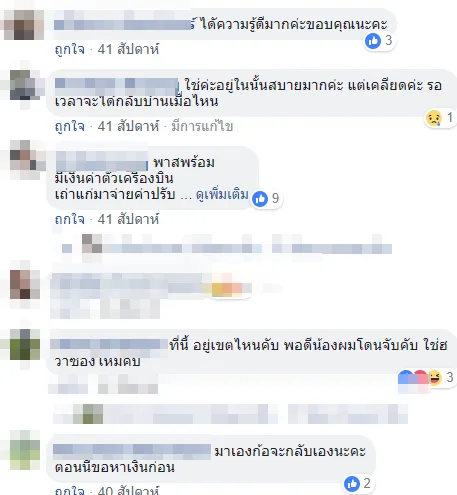Click 41 สัปดาห์ timestamp on first comment
457x495 pixels.
tap(128, 49)
